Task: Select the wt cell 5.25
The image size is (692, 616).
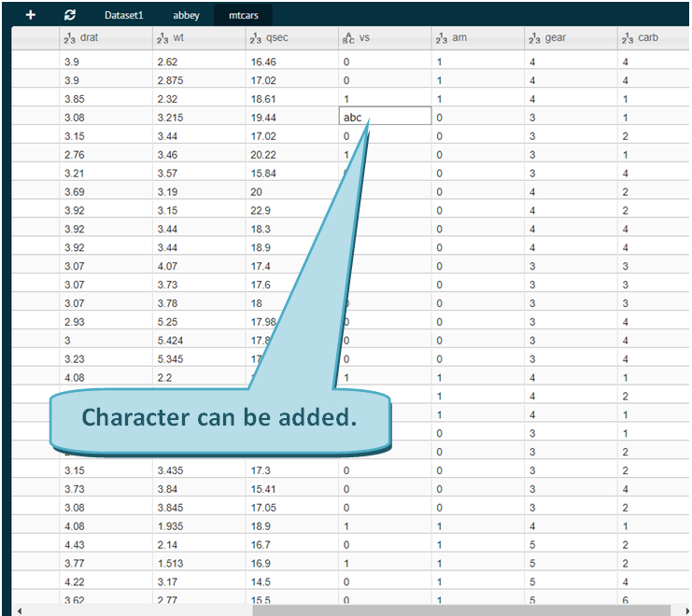Action: tap(199, 322)
